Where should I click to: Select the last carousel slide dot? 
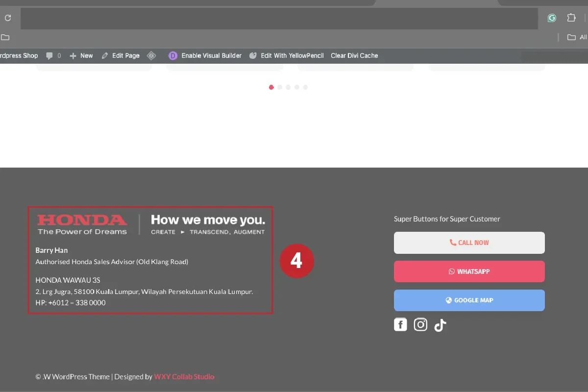tap(305, 87)
